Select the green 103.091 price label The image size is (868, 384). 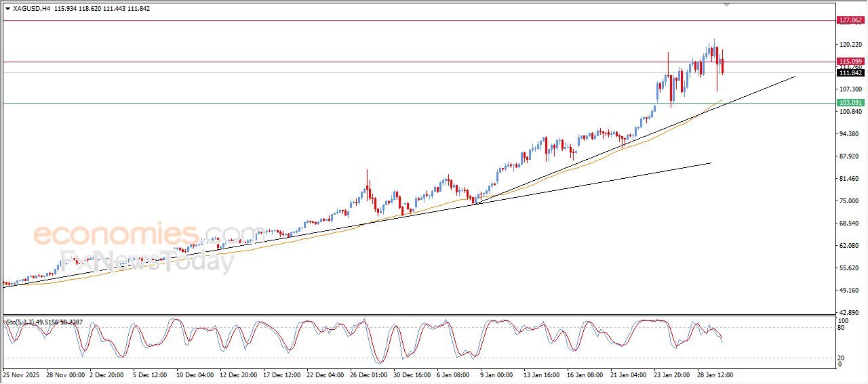point(850,103)
